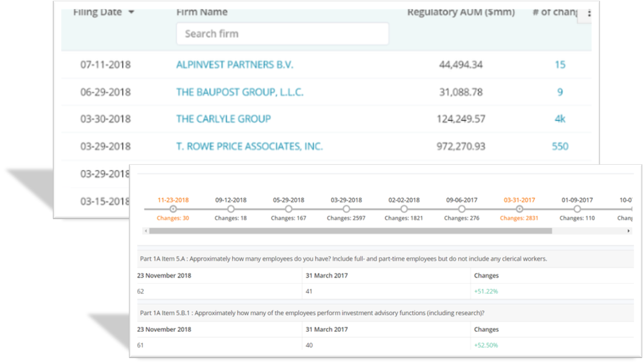Click the 550 changes count link
Image resolution: width=643 pixels, height=364 pixels.
pos(560,146)
